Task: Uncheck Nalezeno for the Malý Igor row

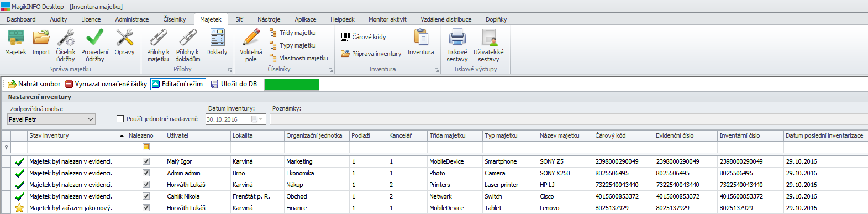Action: coord(146,161)
